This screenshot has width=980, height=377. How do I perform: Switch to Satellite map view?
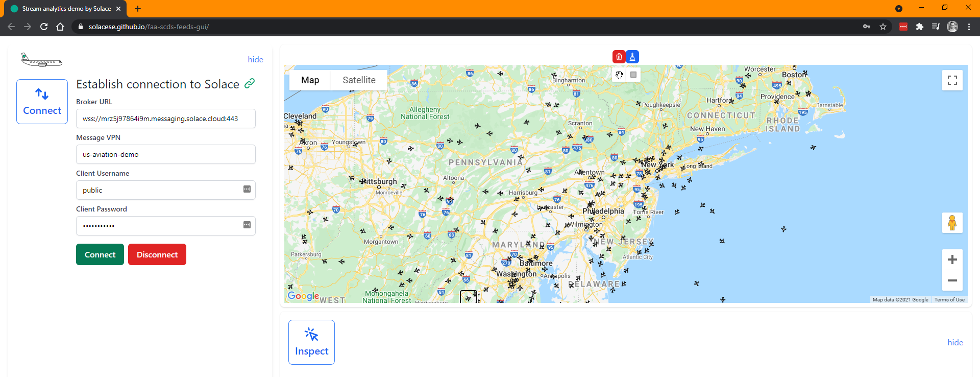359,80
